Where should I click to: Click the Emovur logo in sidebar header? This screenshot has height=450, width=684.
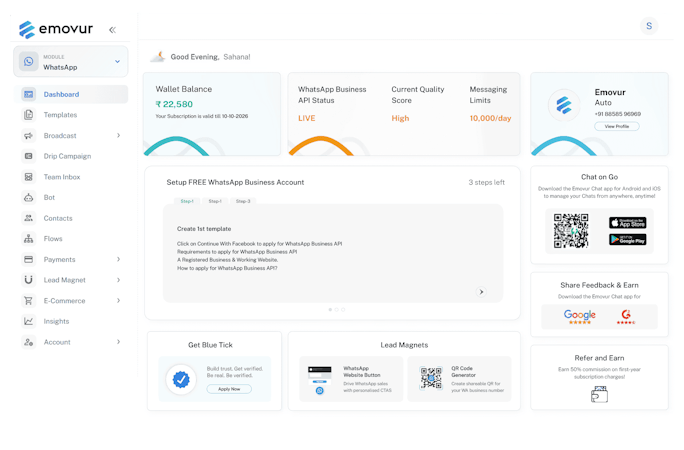point(55,29)
